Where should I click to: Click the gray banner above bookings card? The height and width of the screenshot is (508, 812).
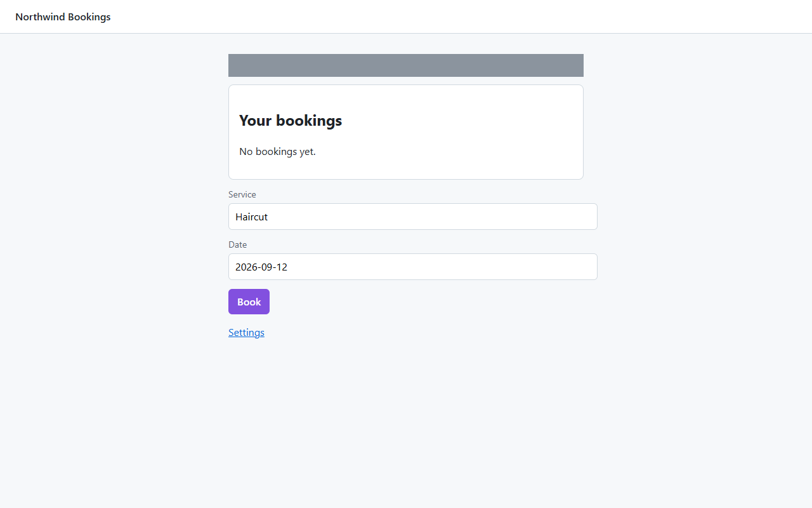click(406, 65)
